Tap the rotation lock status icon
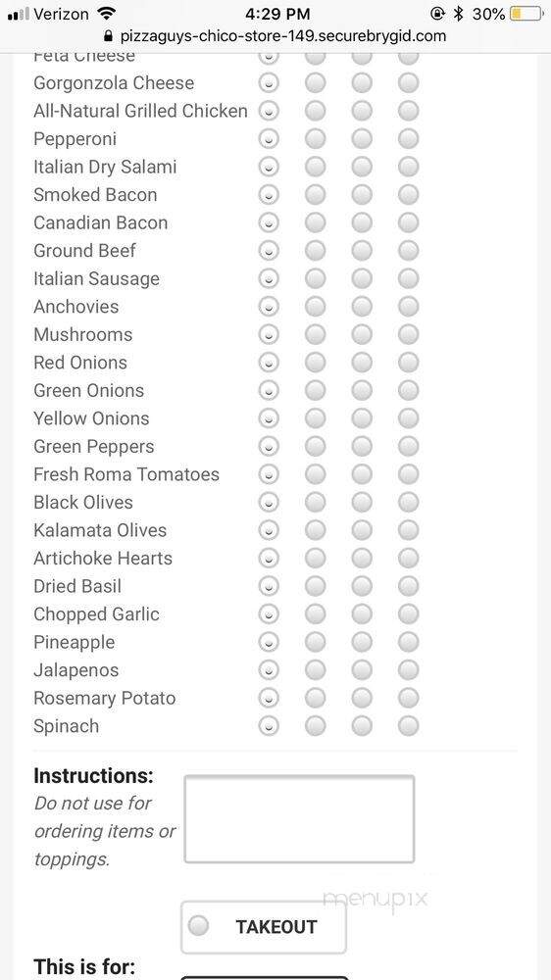The image size is (551, 980). pyautogui.click(x=438, y=13)
